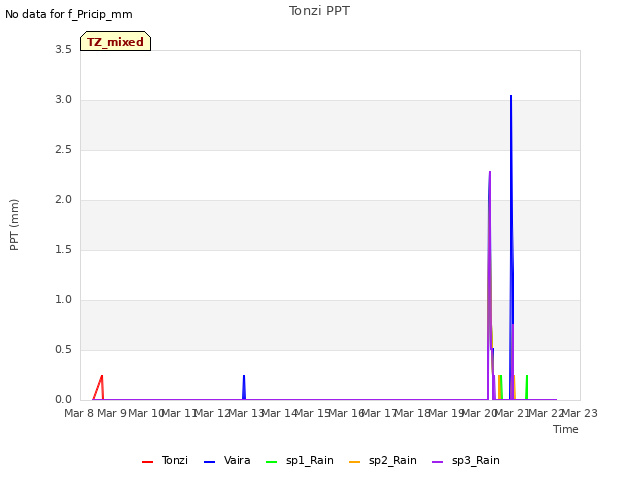Click the Vaira legend entry
Screen dimensions: 640x480
(227, 461)
